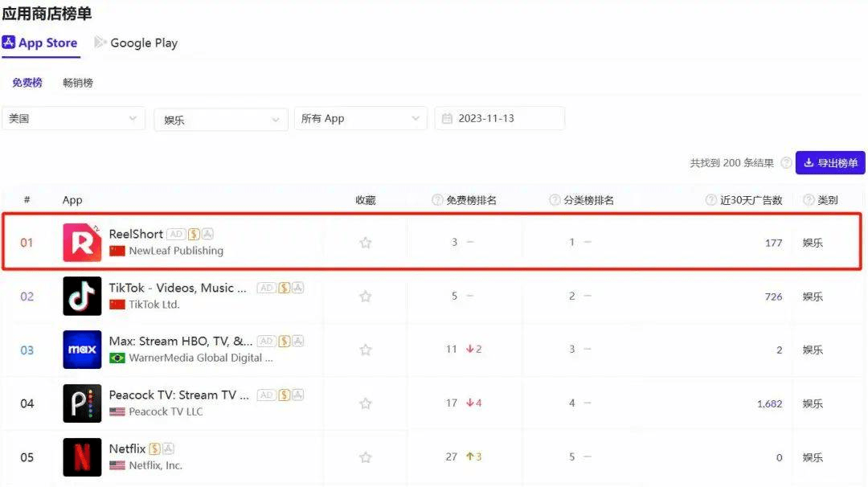868x487 pixels.
Task: Click help icon beside 共找到 200 条结果
Action: [786, 162]
